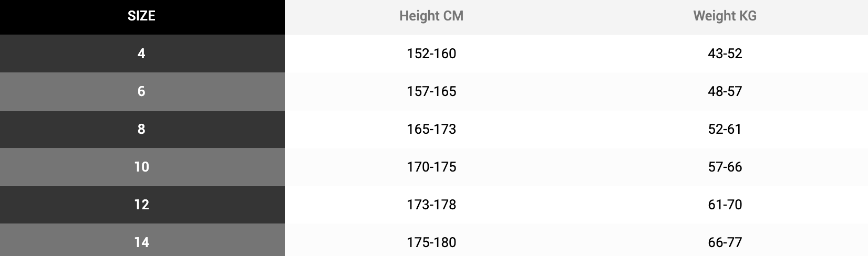Click the 66-77 weight cell
The image size is (868, 256).
(x=725, y=242)
